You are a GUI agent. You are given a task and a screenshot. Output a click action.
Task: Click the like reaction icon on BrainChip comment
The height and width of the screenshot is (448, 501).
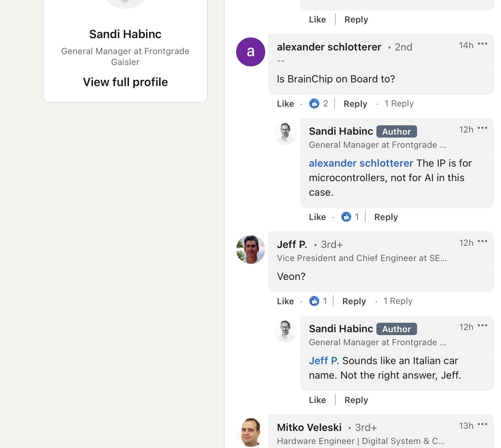(314, 104)
